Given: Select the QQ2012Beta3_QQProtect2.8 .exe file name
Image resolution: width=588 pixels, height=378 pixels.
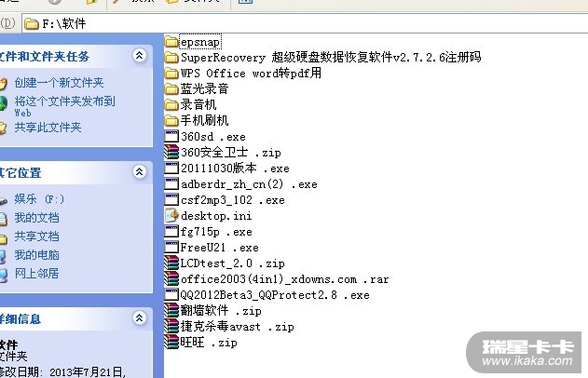Looking at the screenshot, I should (275, 295).
